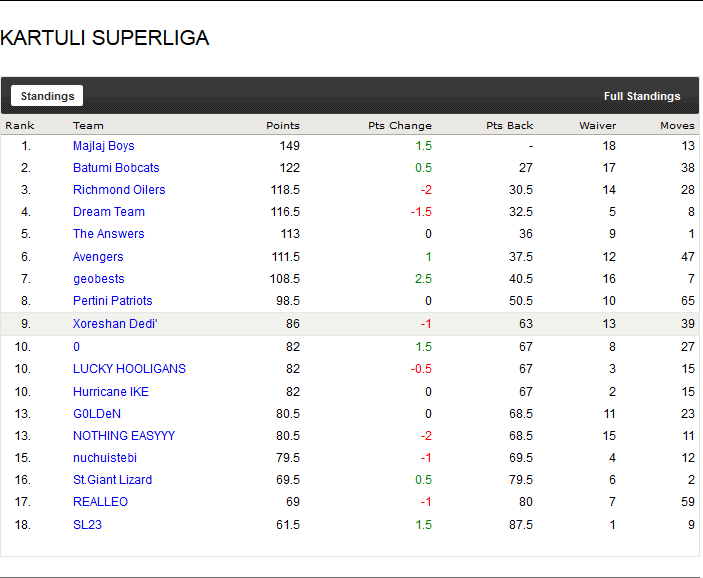The width and height of the screenshot is (703, 578).
Task: Click Richmond Oilers points 118.5
Action: (285, 190)
